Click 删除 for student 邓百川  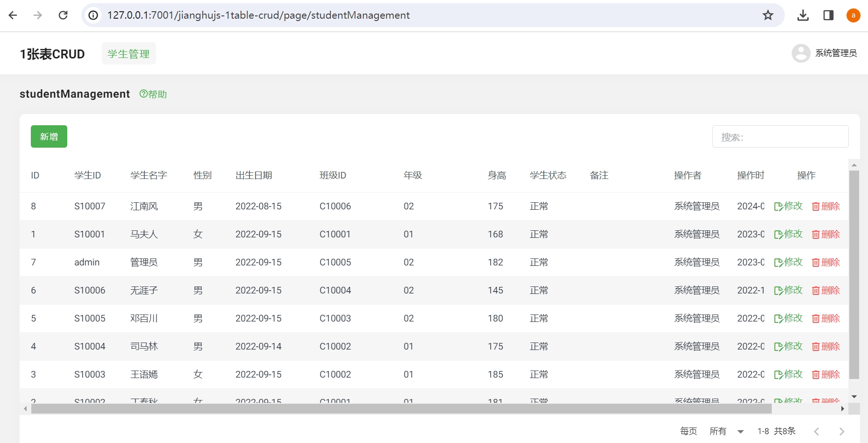tap(826, 318)
